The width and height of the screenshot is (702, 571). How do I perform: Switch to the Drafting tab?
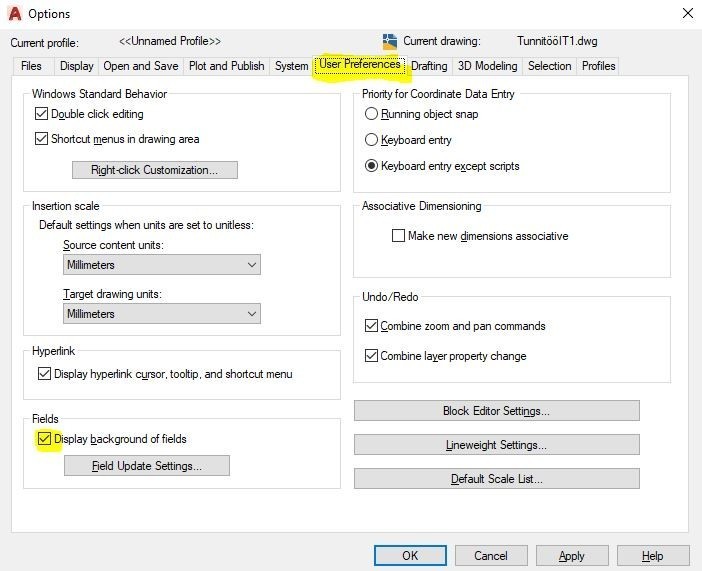[x=429, y=66]
